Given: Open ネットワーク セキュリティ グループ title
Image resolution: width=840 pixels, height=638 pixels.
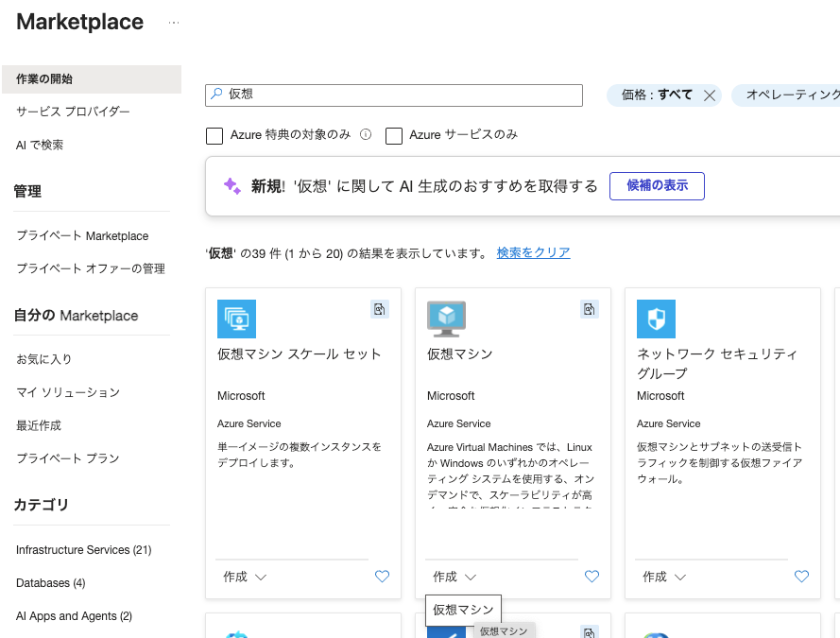Looking at the screenshot, I should (717, 364).
